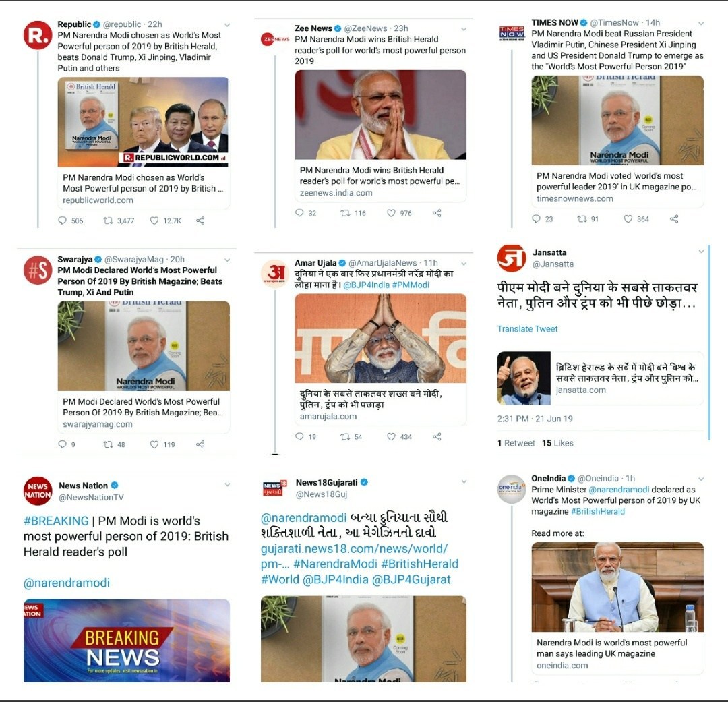Open @narendramodi mention in News Nation tweet
The image size is (728, 702).
tap(67, 583)
